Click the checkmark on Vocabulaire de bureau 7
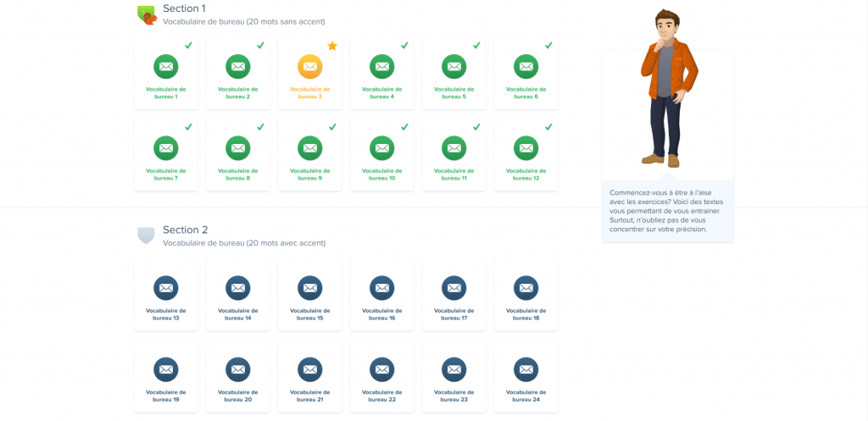The image size is (868, 421). 188,127
